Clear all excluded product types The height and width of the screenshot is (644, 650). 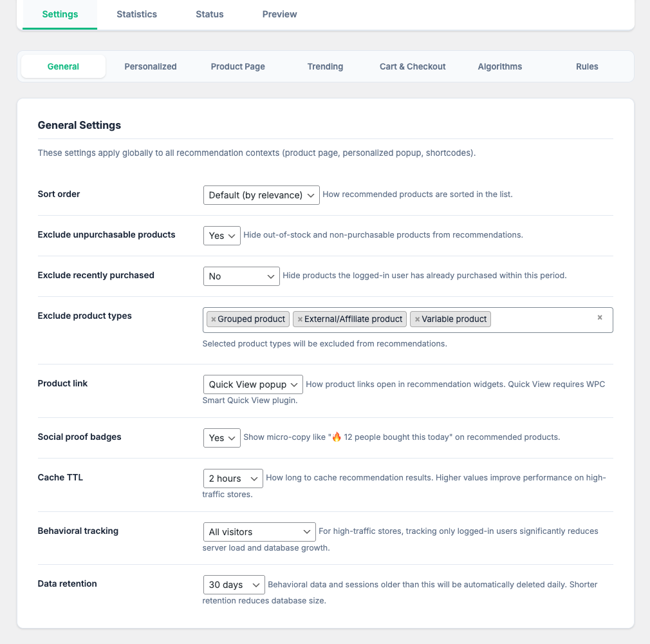click(600, 317)
